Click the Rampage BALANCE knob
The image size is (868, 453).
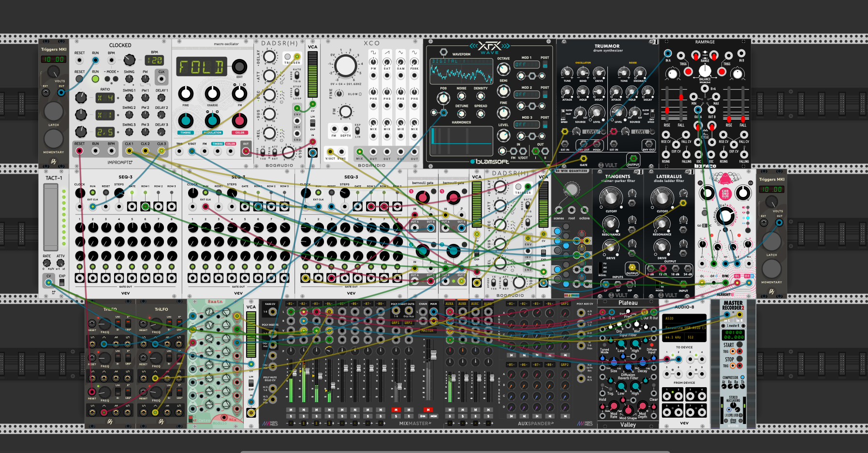(x=705, y=71)
